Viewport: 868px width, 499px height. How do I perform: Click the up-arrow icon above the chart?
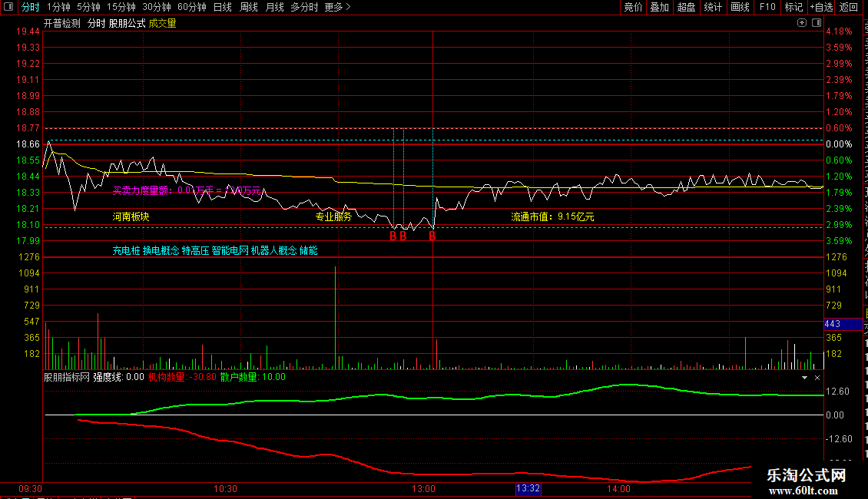pyautogui.click(x=802, y=23)
